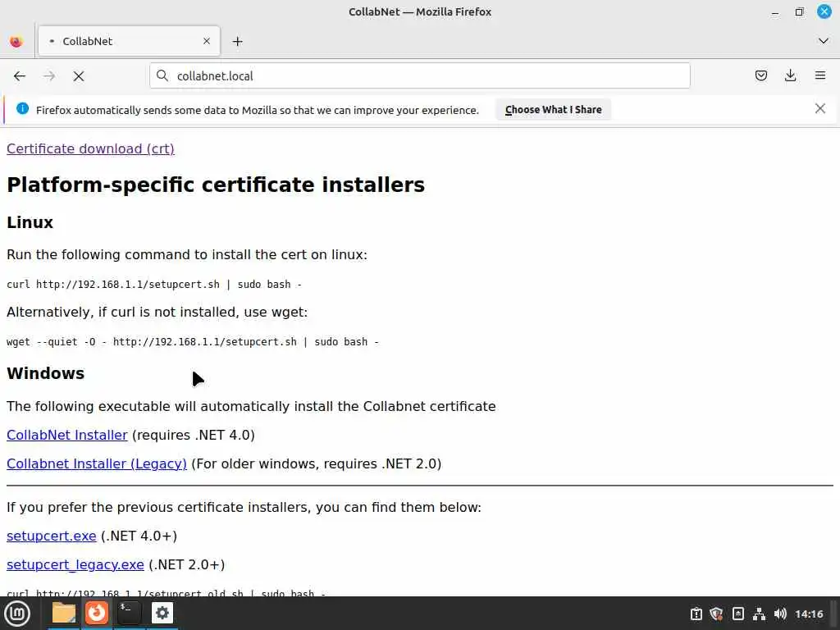Image resolution: width=840 pixels, height=630 pixels.
Task: Go back using the back arrow
Action: coord(20,76)
